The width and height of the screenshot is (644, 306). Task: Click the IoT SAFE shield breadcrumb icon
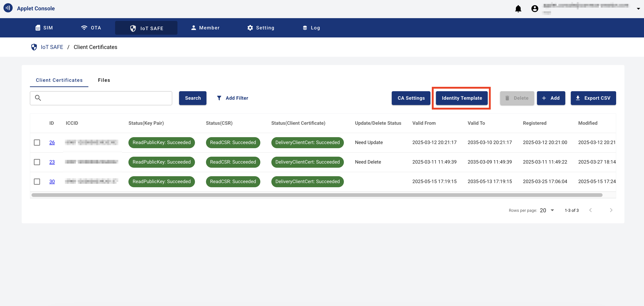point(34,47)
